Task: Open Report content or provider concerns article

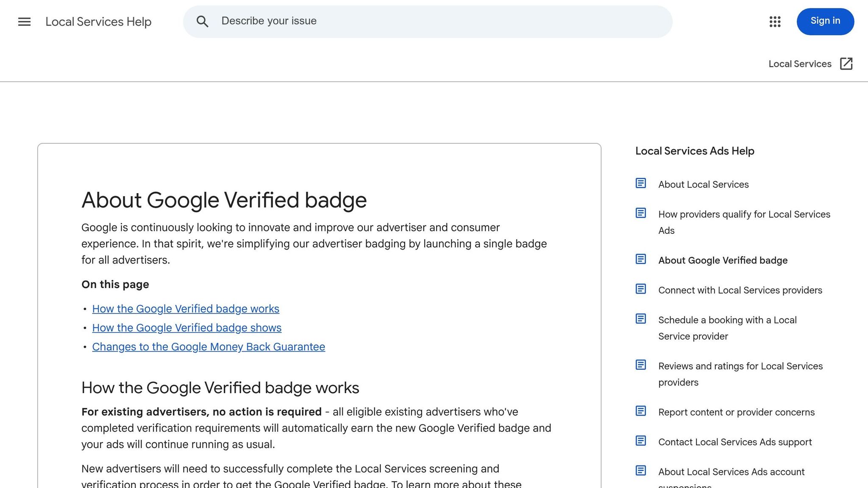Action: [x=736, y=413]
